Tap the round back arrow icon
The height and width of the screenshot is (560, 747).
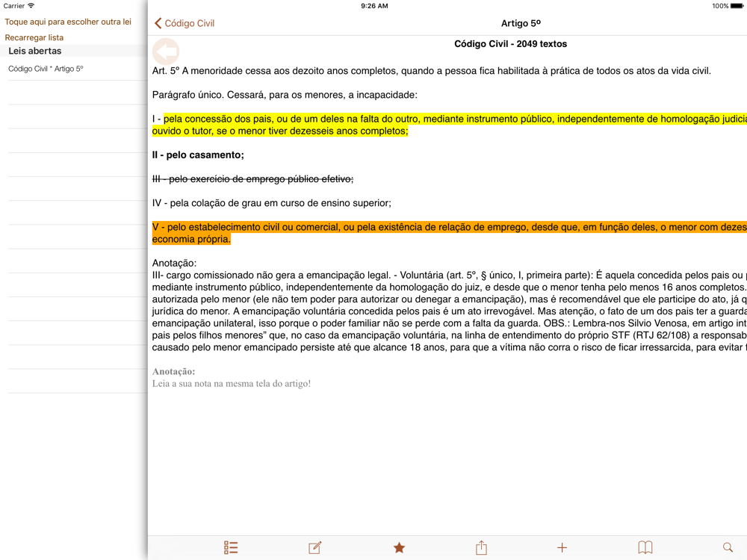(166, 52)
